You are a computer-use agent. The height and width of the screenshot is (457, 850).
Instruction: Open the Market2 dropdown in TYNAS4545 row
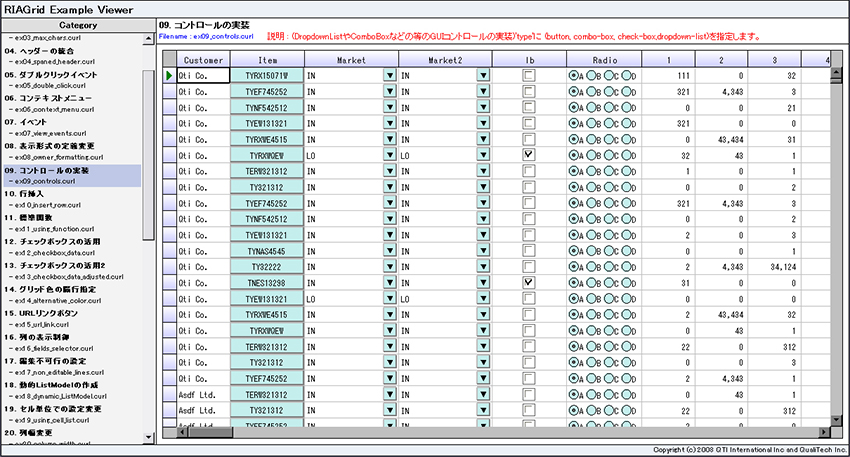483,251
